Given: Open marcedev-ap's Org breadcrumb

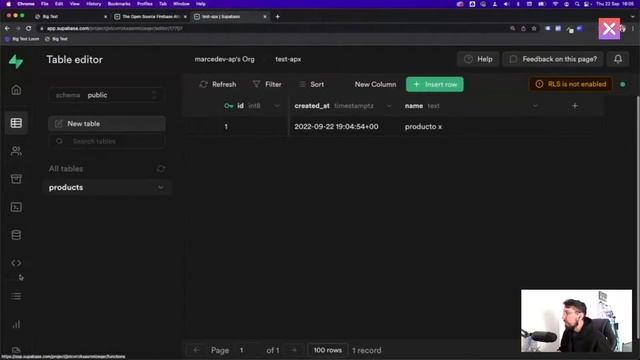Looking at the screenshot, I should (224, 59).
